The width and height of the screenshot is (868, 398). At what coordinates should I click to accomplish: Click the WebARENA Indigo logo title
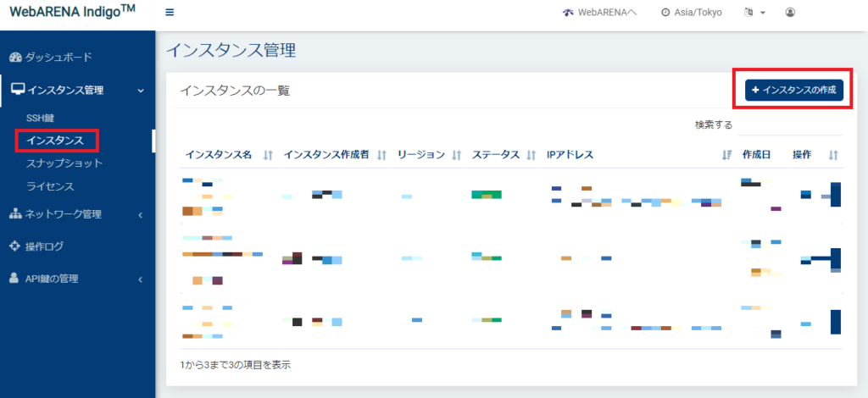(73, 11)
